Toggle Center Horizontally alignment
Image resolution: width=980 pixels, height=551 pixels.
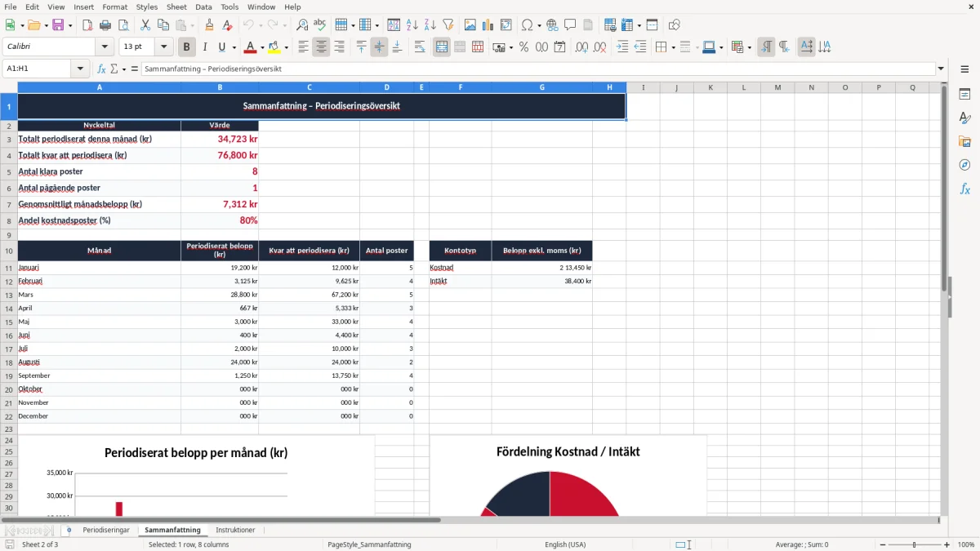[x=321, y=47]
